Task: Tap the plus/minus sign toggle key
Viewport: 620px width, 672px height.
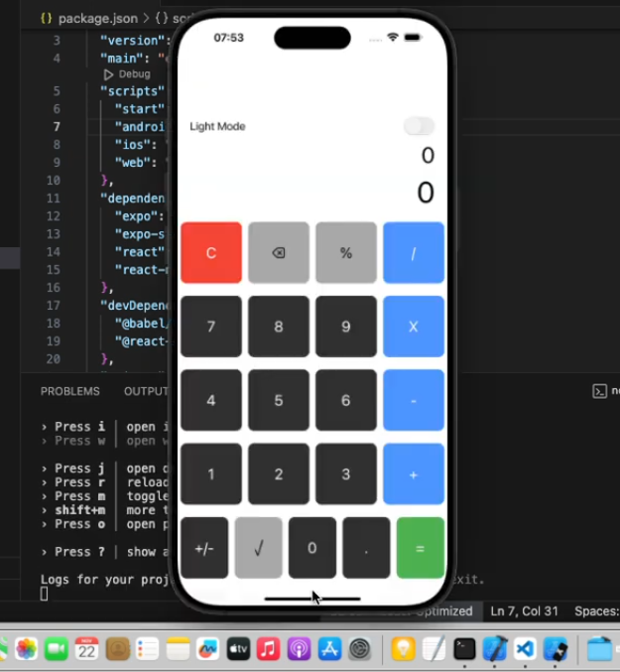Action: click(x=204, y=548)
